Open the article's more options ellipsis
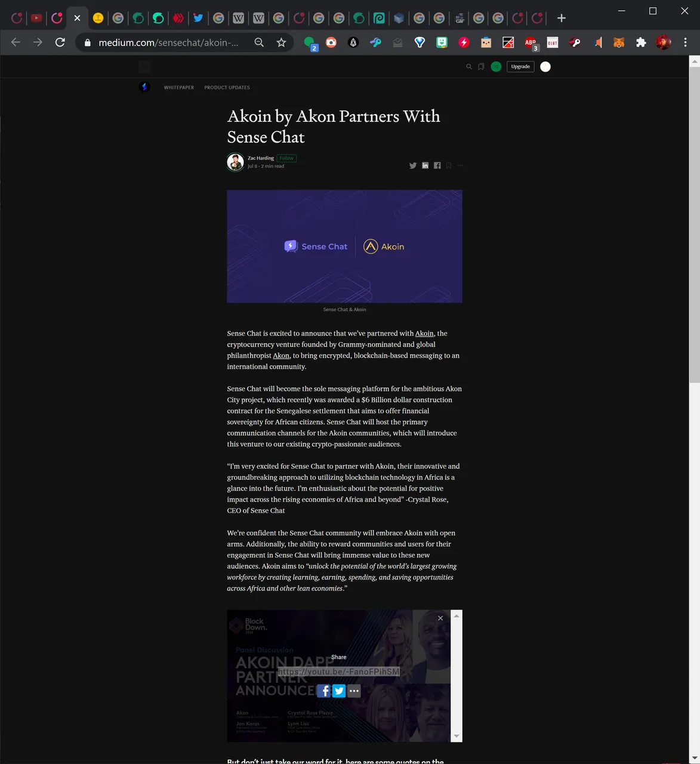Viewport: 700px width, 764px height. coord(460,165)
